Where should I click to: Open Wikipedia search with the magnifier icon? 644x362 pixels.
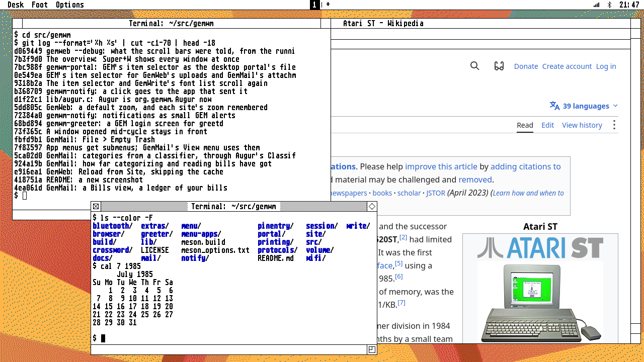point(474,66)
